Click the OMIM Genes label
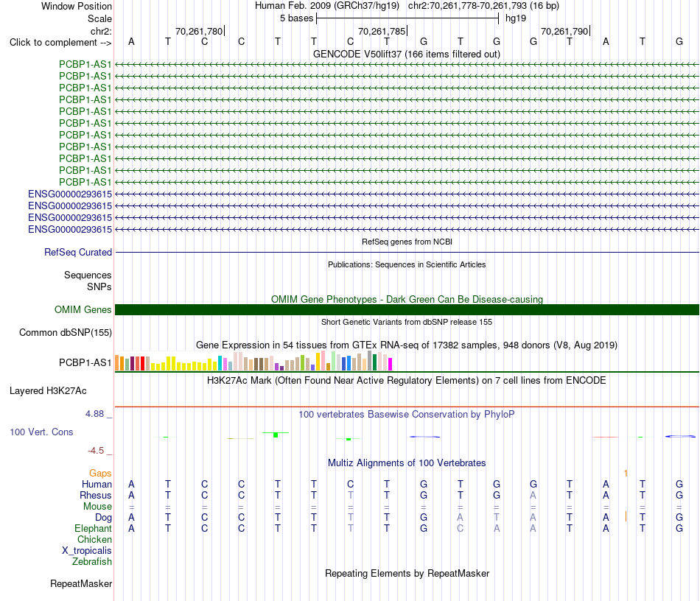The height and width of the screenshot is (601, 700). pos(83,309)
